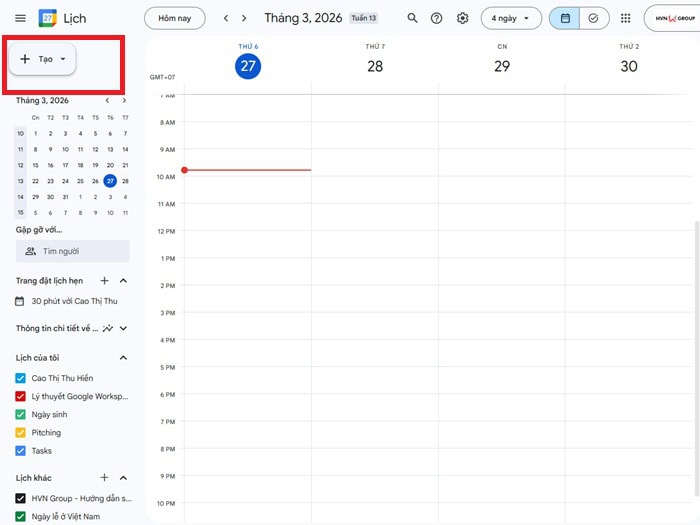Open the main menu hamburger icon
The height and width of the screenshot is (525, 700).
pos(20,18)
